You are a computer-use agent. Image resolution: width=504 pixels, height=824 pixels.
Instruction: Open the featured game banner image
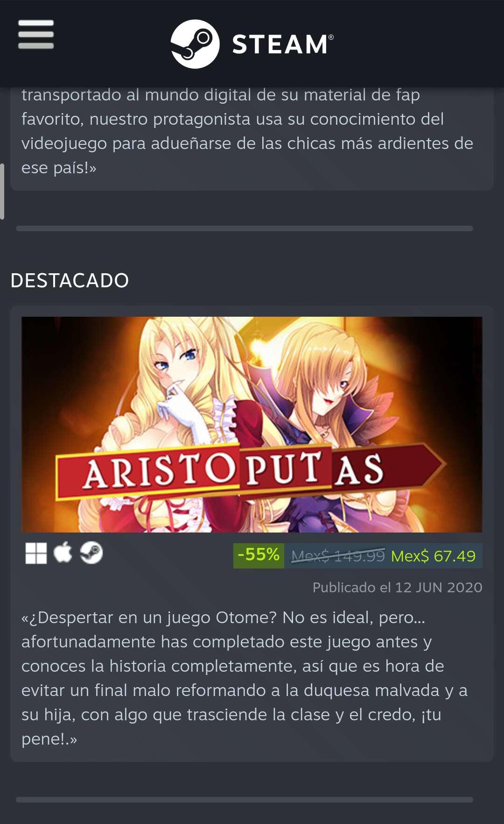(x=252, y=425)
